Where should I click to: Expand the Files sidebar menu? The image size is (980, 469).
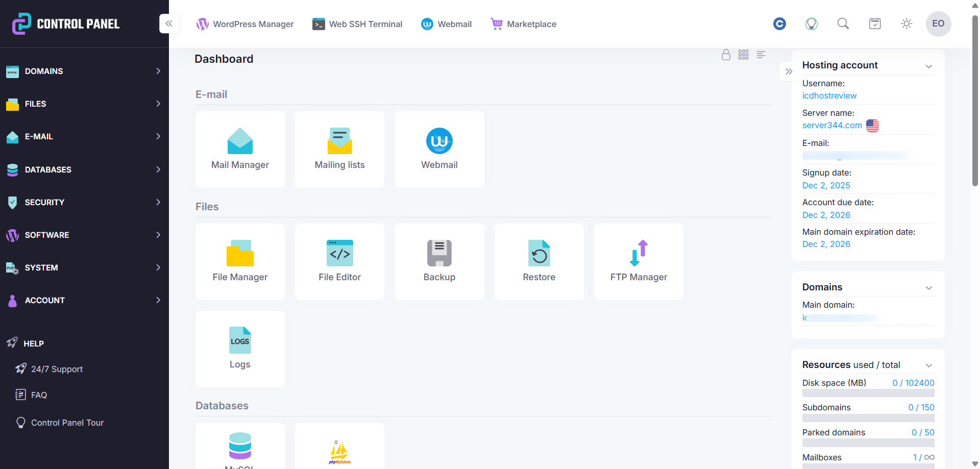84,104
